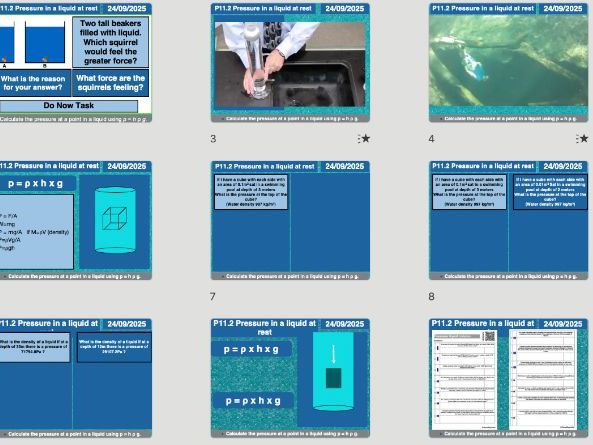Click the slide number 8 label
This screenshot has width=593, height=445.
coord(432,296)
